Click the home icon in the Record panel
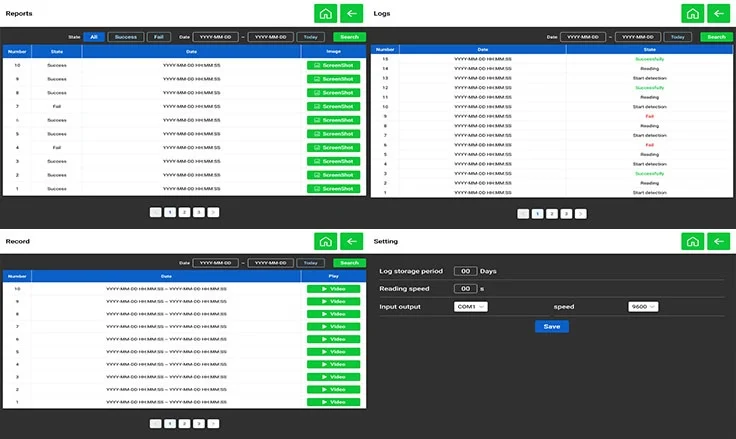 325,241
